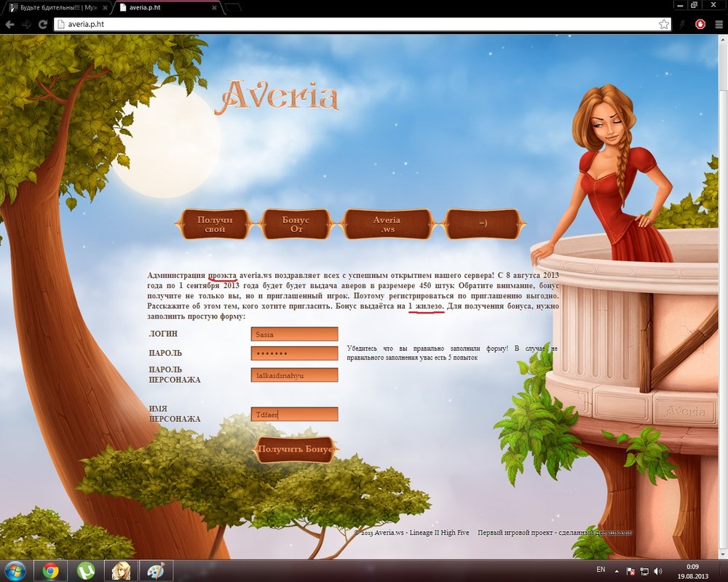Image resolution: width=728 pixels, height=582 pixels.
Task: Open Paint from the taskbar
Action: pos(155,570)
